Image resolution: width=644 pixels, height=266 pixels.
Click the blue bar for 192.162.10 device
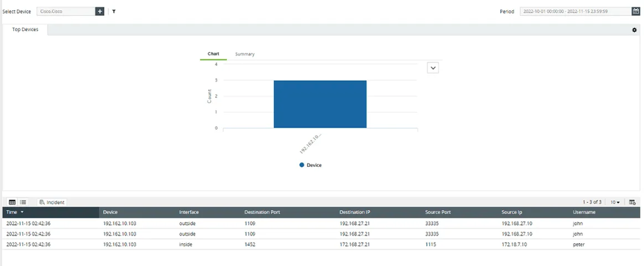tap(320, 104)
